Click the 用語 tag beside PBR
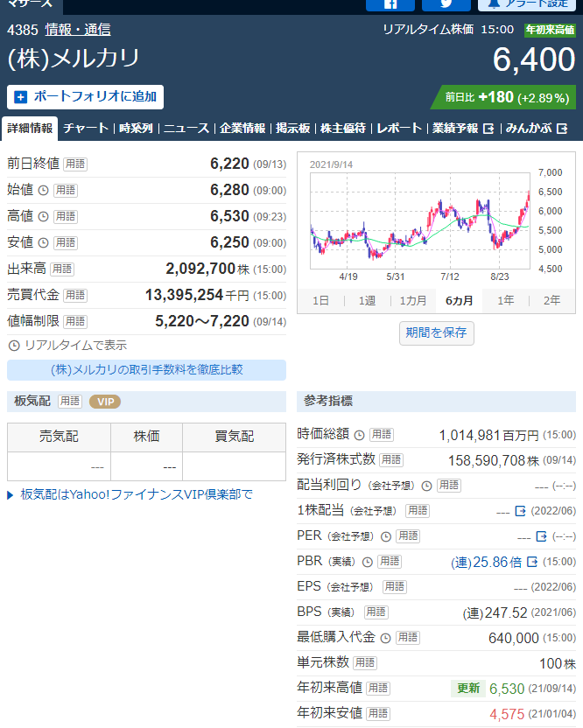The height and width of the screenshot is (728, 583). pos(390,562)
